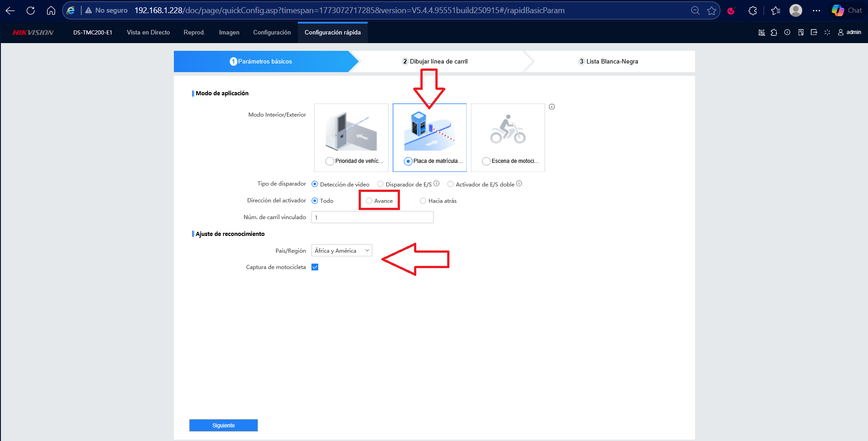The width and height of the screenshot is (868, 441).
Task: Click the info icon beside the motorcycle scene card
Action: point(552,107)
